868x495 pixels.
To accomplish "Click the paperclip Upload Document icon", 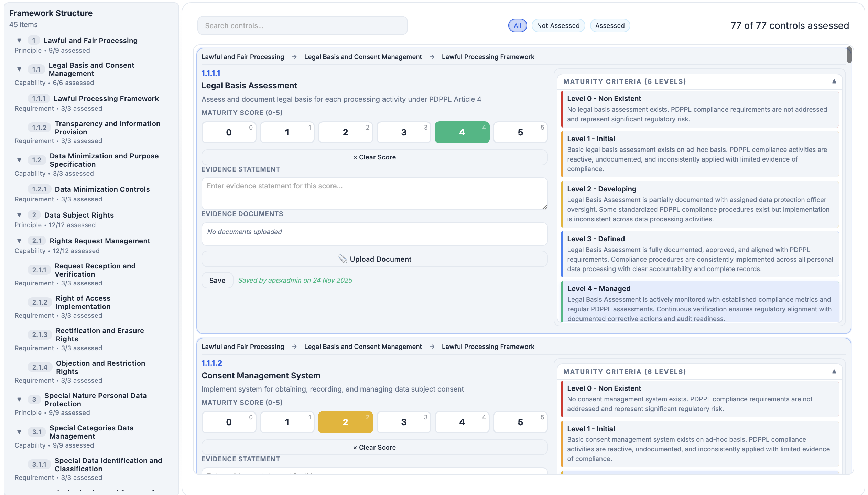I will (x=343, y=259).
